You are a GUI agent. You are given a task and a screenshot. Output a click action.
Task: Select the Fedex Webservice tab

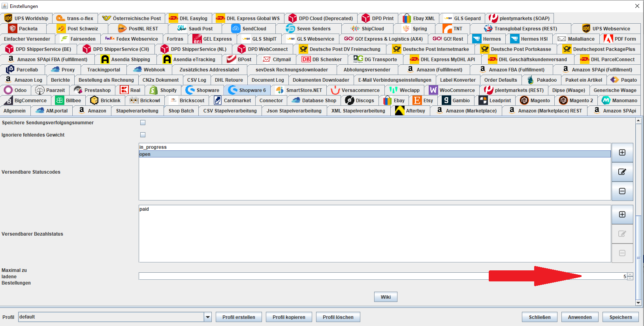[x=132, y=39]
